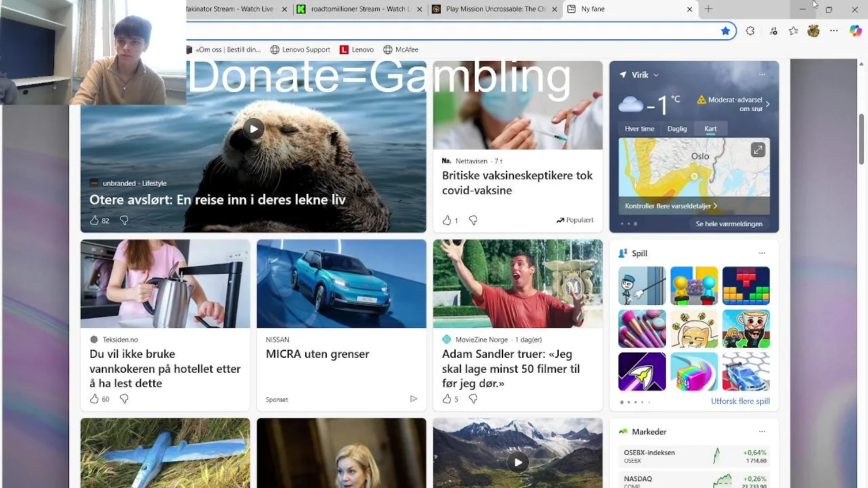
Task: Close the Ny fane tab
Action: [x=690, y=9]
